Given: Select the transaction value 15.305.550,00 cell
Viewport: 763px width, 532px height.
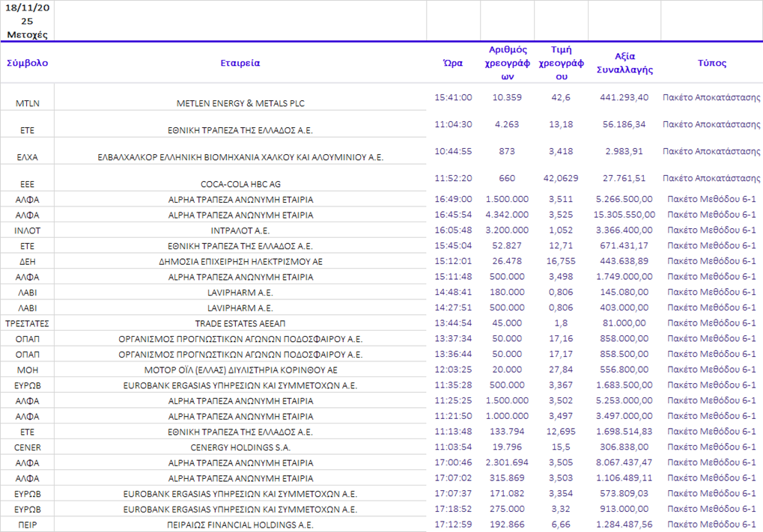Looking at the screenshot, I should tap(625, 215).
